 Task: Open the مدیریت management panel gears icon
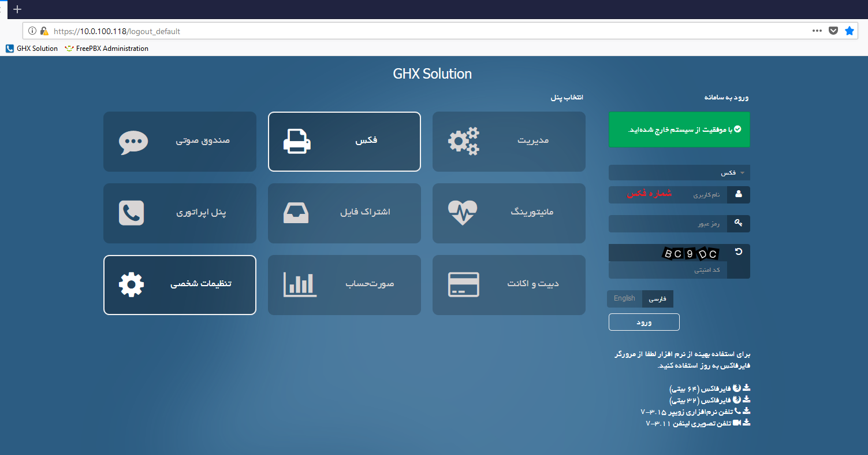[464, 141]
